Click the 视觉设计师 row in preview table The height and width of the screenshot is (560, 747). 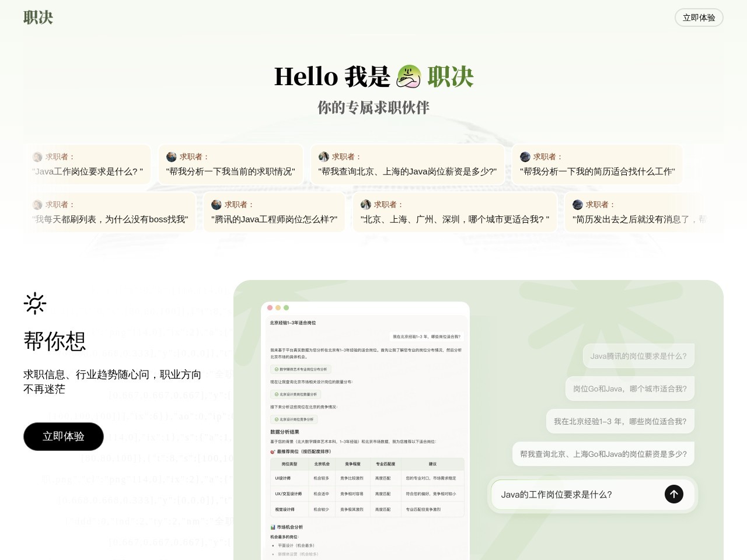click(x=367, y=509)
